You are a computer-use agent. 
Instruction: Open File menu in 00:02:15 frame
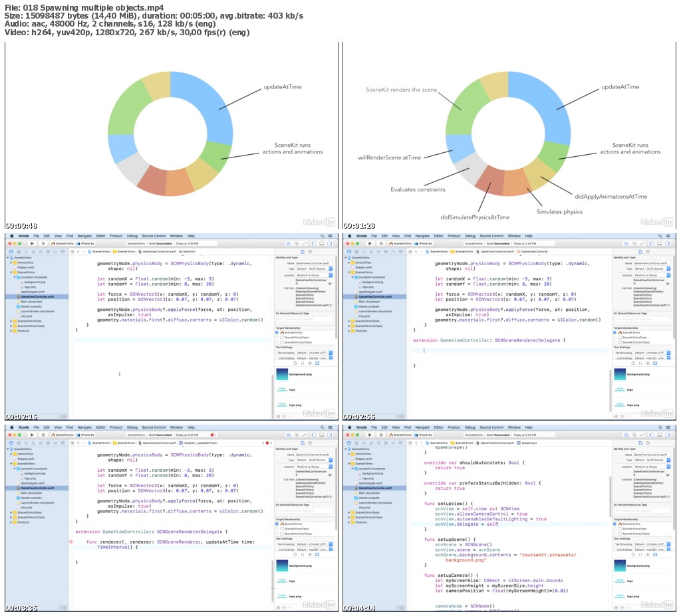point(37,236)
